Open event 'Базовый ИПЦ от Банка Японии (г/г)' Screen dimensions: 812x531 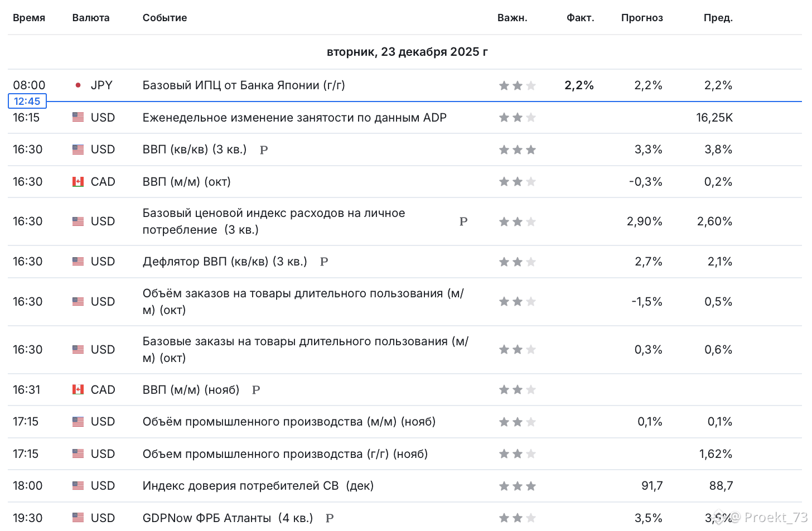pos(244,85)
